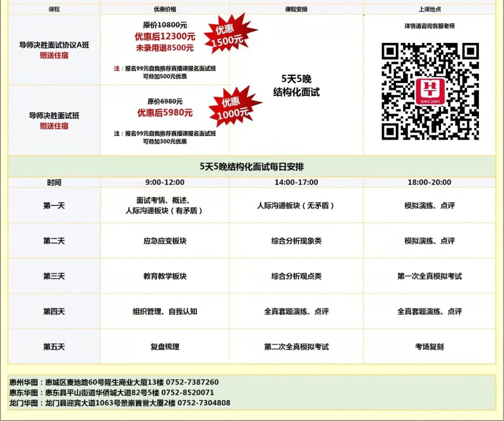Image resolution: width=504 pixels, height=421 pixels.
Task: Click 全真套题演练、点评 under 14:00-17:00
Action: click(296, 311)
